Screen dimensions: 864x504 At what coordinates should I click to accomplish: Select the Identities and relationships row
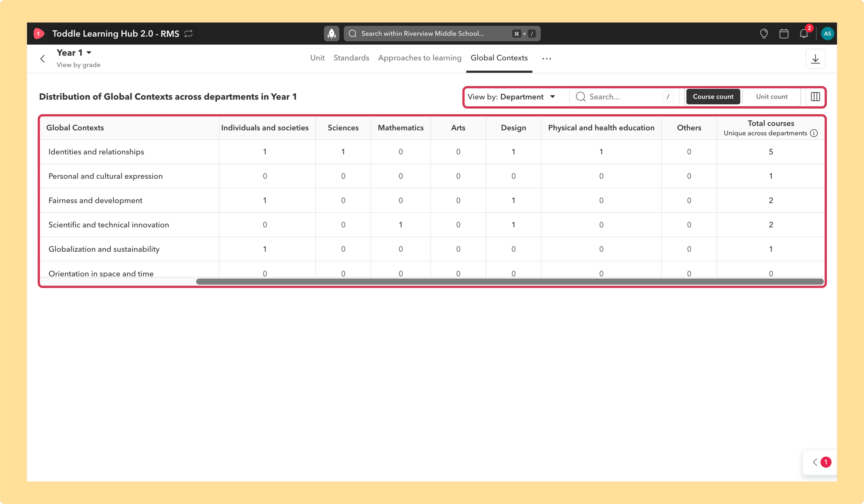(432, 152)
